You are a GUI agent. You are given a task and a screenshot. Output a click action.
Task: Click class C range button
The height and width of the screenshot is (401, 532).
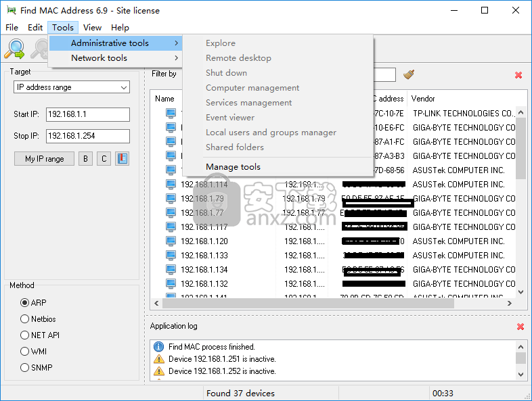pyautogui.click(x=104, y=159)
